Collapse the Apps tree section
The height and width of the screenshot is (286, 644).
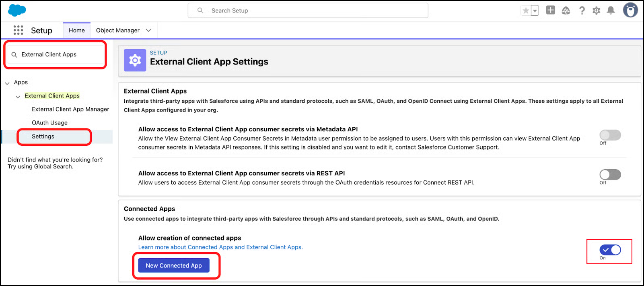coord(7,83)
